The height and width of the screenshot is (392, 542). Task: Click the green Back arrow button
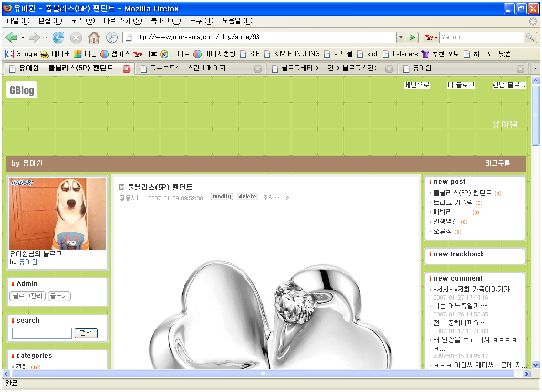point(12,37)
